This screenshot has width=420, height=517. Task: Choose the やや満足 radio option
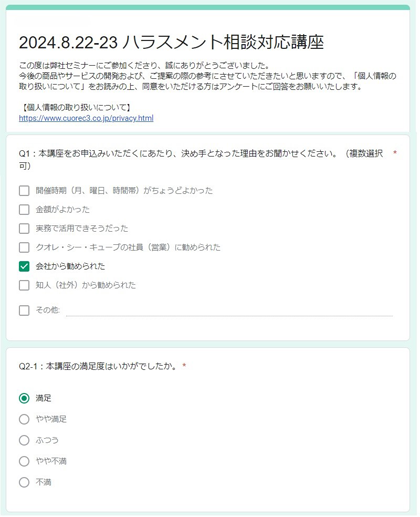24,420
